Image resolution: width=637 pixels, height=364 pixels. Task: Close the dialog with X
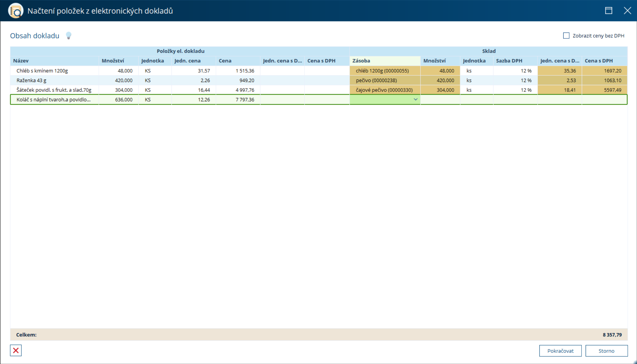[627, 11]
